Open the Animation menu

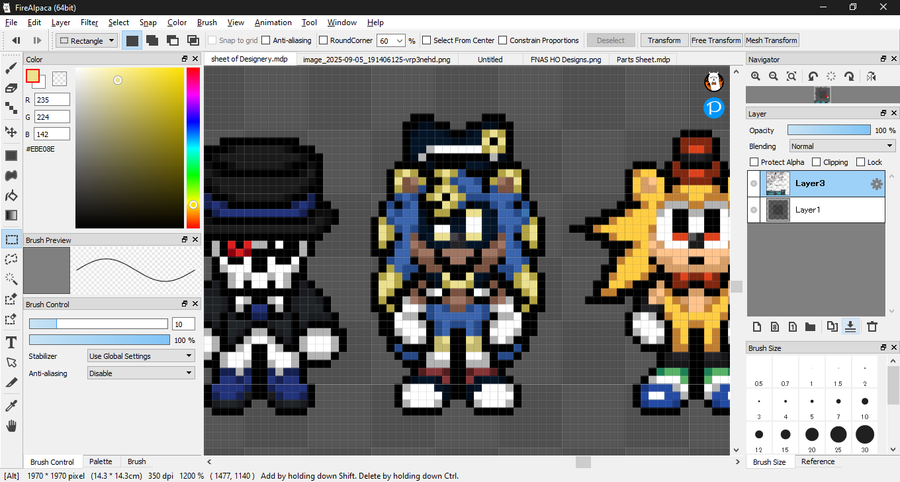tap(273, 22)
